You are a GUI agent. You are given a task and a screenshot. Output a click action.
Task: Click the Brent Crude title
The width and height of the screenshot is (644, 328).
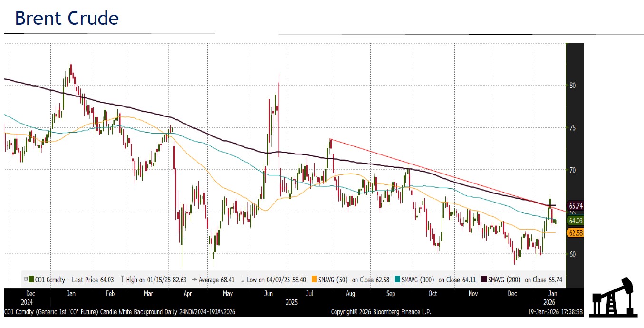[x=67, y=18]
